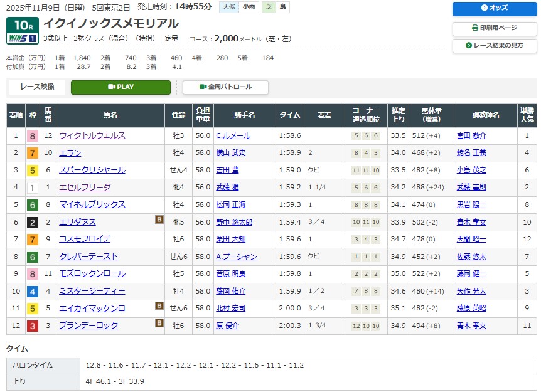Screen dimensions: 541x392
Task: Click the B icon next to ブランデーロック
Action: pos(159,323)
